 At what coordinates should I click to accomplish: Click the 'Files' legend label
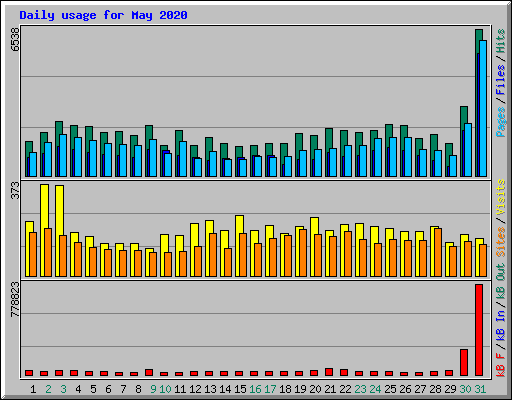click(x=500, y=80)
